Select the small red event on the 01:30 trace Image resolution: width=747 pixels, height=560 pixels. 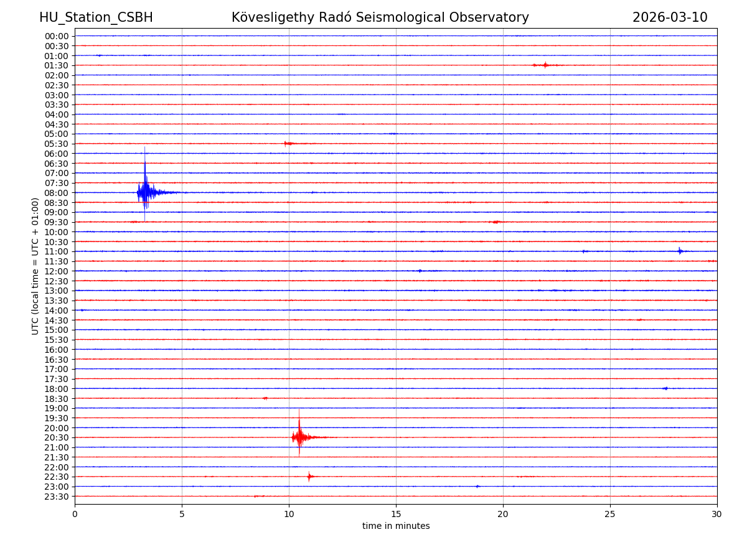[545, 65]
